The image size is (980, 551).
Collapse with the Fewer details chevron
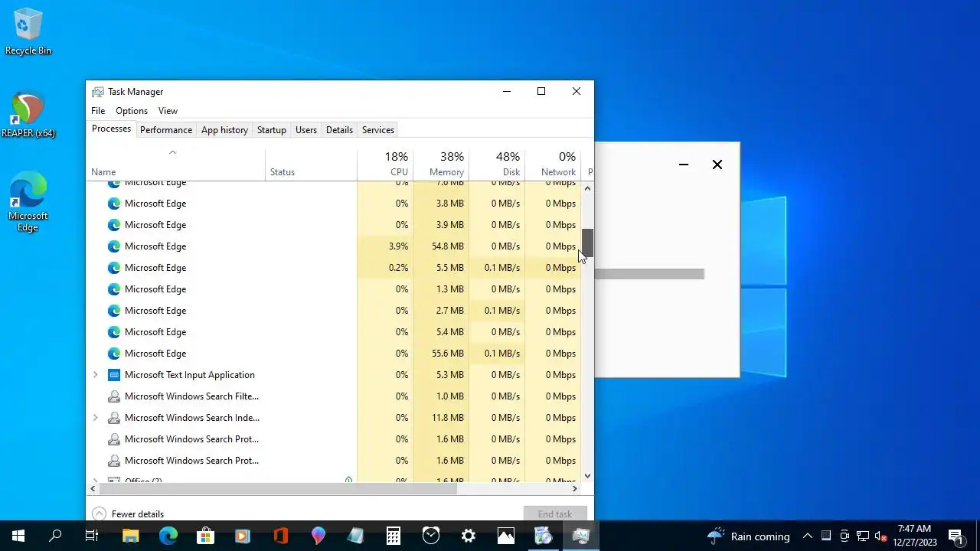(x=98, y=514)
